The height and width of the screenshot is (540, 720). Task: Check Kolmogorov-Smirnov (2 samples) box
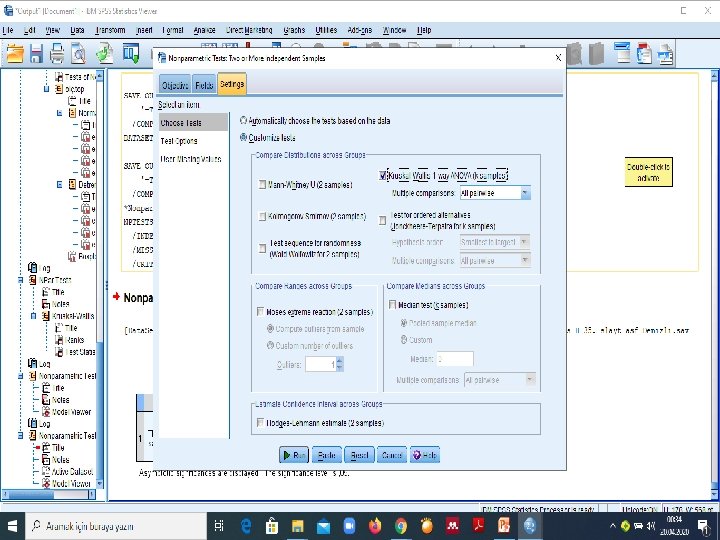tap(262, 216)
